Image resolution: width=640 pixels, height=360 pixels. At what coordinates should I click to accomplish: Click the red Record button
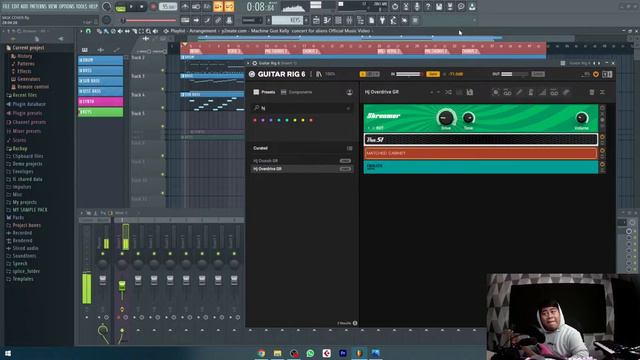pyautogui.click(x=153, y=7)
